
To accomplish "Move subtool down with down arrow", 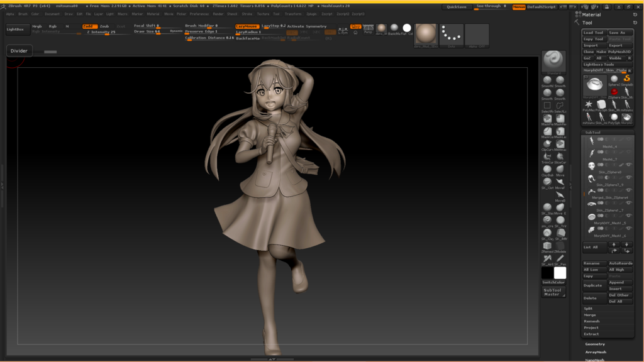I will (x=627, y=244).
